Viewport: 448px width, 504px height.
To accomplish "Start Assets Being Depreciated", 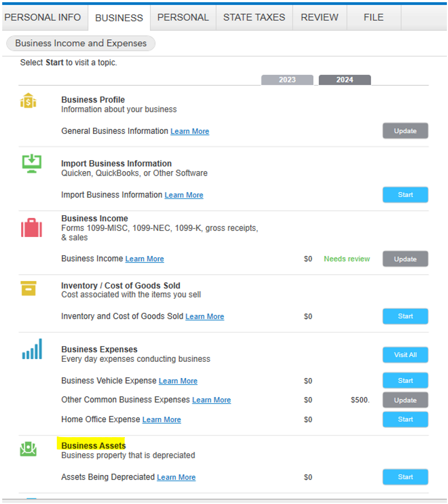I will (x=405, y=477).
